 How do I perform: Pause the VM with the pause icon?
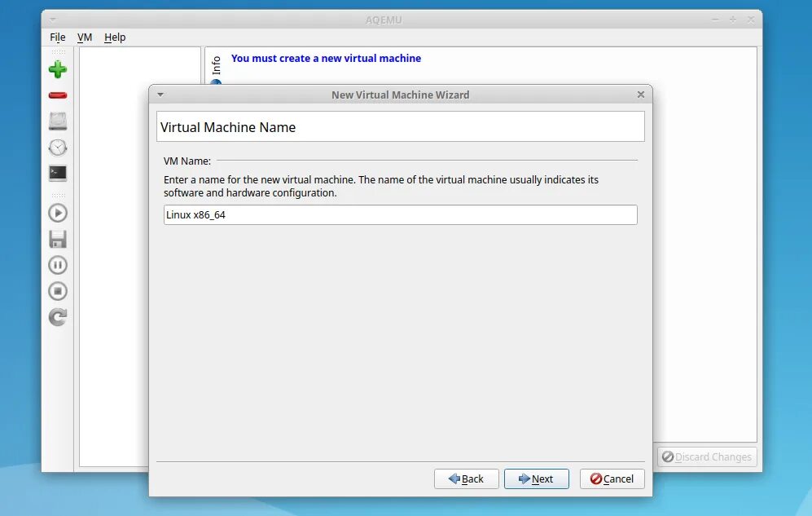point(58,265)
